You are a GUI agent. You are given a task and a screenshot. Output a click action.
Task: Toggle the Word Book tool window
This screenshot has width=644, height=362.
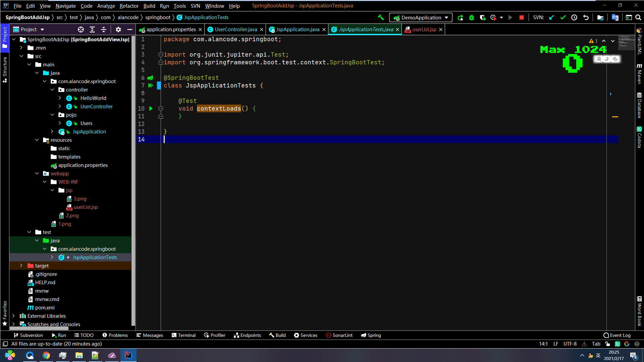pos(639,311)
